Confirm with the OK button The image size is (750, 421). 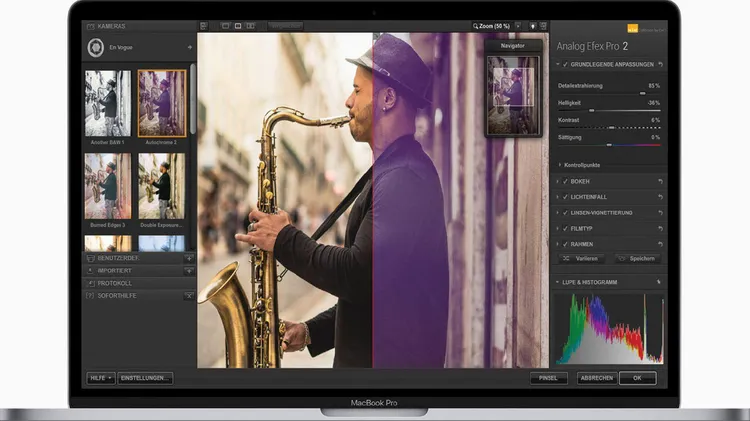[638, 378]
